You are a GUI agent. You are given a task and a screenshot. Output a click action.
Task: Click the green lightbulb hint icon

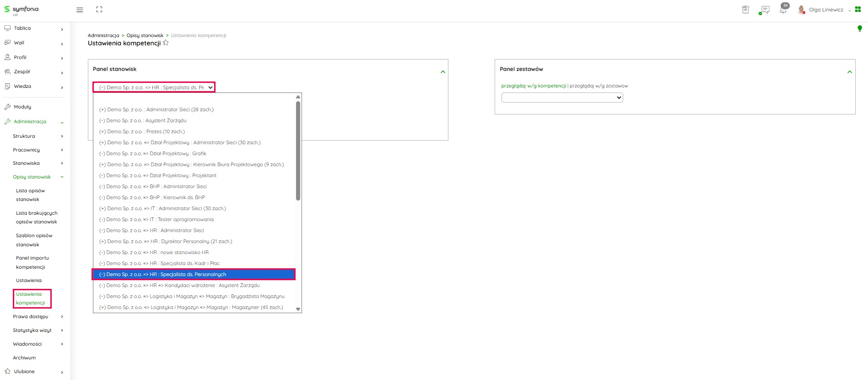pyautogui.click(x=859, y=28)
